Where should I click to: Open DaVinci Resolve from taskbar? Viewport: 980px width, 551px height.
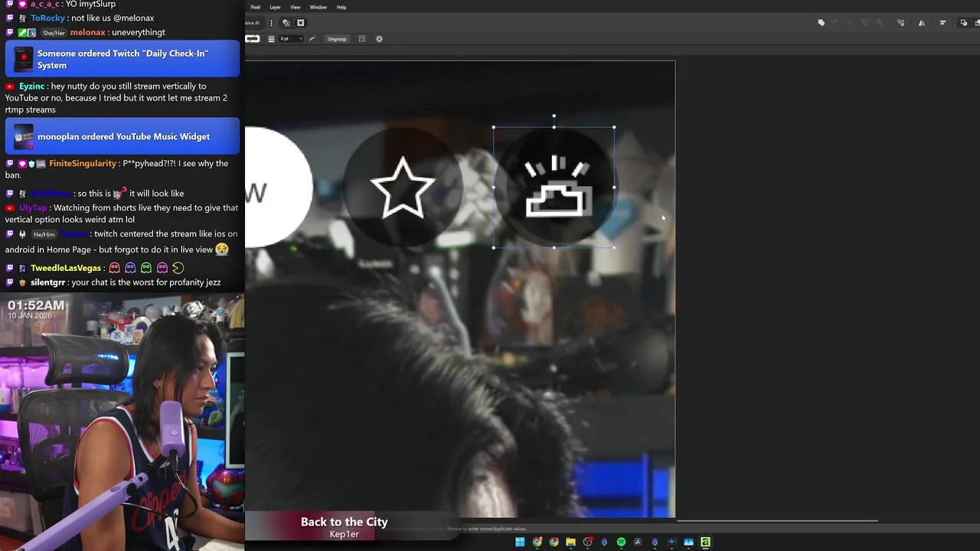click(638, 542)
